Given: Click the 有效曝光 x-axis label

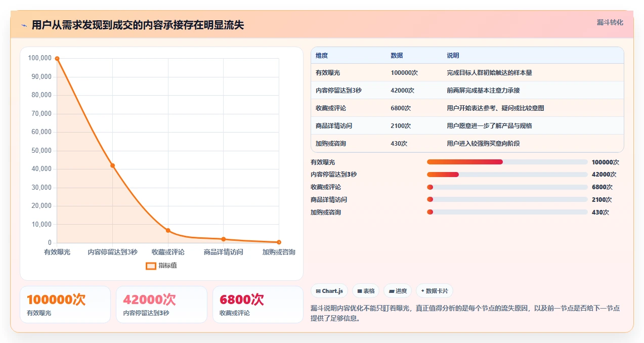Looking at the screenshot, I should [x=57, y=252].
